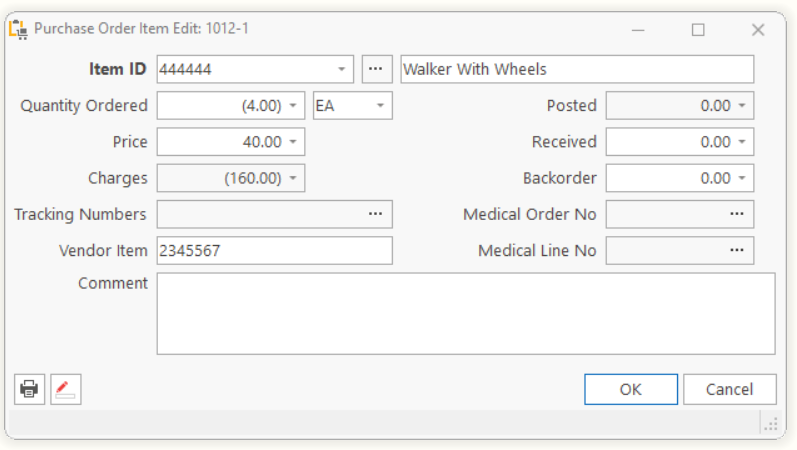The image size is (797, 450).
Task: Expand the Backorder dropdown arrow
Action: [x=742, y=178]
